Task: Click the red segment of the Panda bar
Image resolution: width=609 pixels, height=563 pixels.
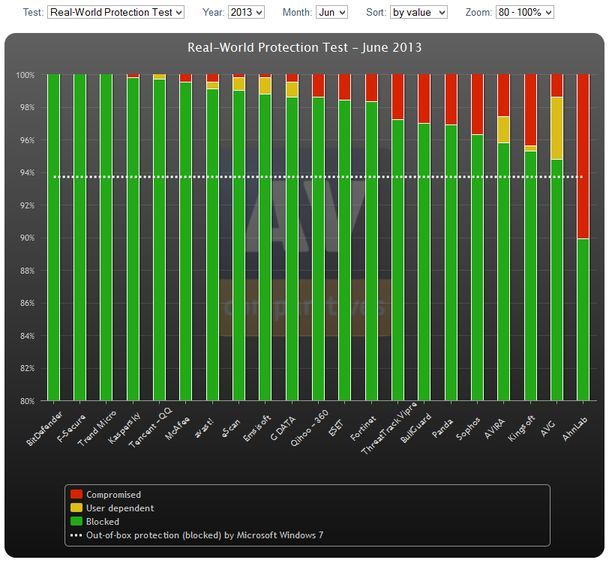Action: [451, 99]
